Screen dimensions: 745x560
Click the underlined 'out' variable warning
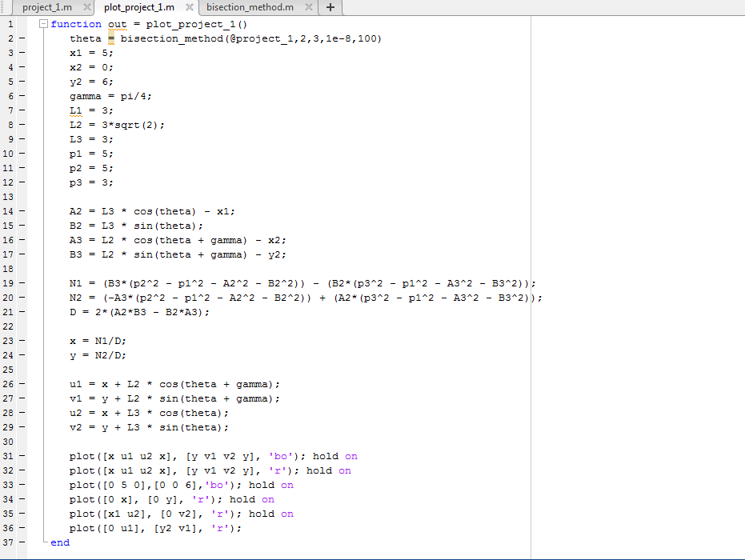tap(117, 24)
